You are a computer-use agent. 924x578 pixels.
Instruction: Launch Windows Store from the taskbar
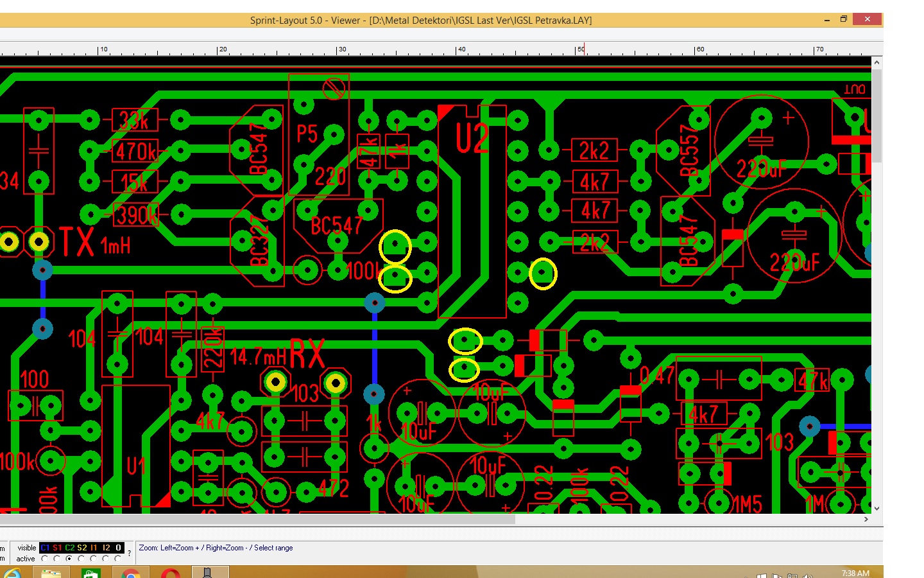pos(90,573)
